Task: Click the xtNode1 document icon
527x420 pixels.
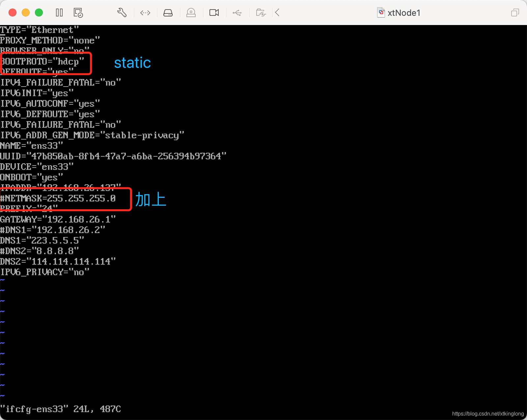Action: tap(381, 13)
